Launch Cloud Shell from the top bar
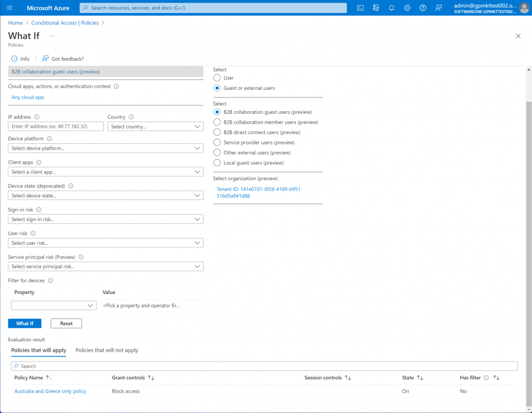This screenshot has width=532, height=413. click(360, 8)
